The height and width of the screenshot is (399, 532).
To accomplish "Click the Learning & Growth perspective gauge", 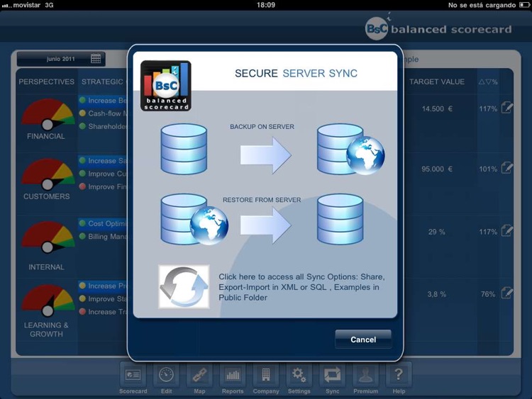I will (x=48, y=300).
